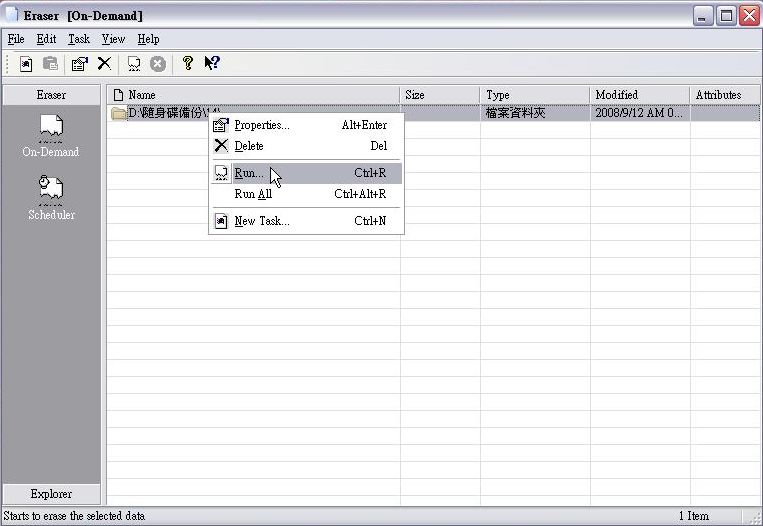Click the 檔案資料夾 type cell
Image resolution: width=763 pixels, height=526 pixels.
coord(515,113)
